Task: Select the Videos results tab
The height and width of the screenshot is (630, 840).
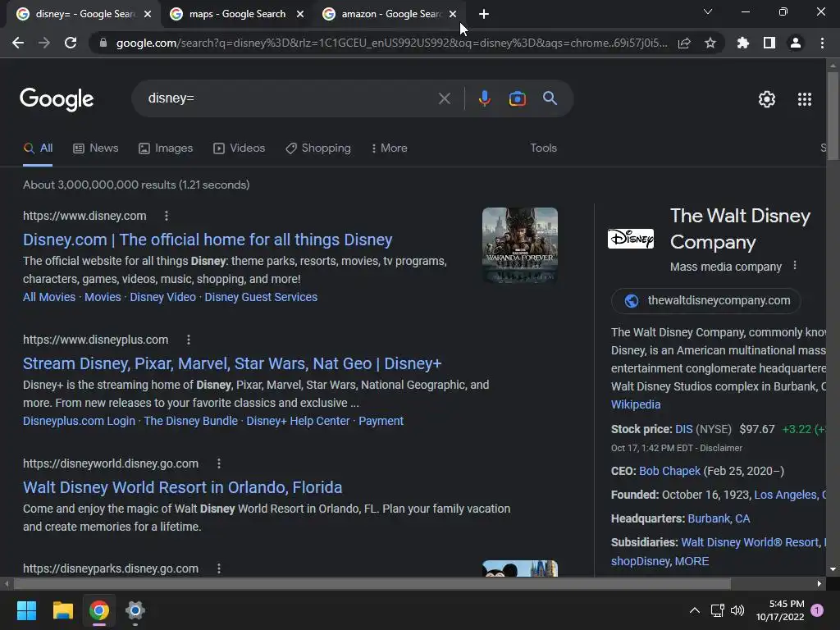Action: (239, 148)
